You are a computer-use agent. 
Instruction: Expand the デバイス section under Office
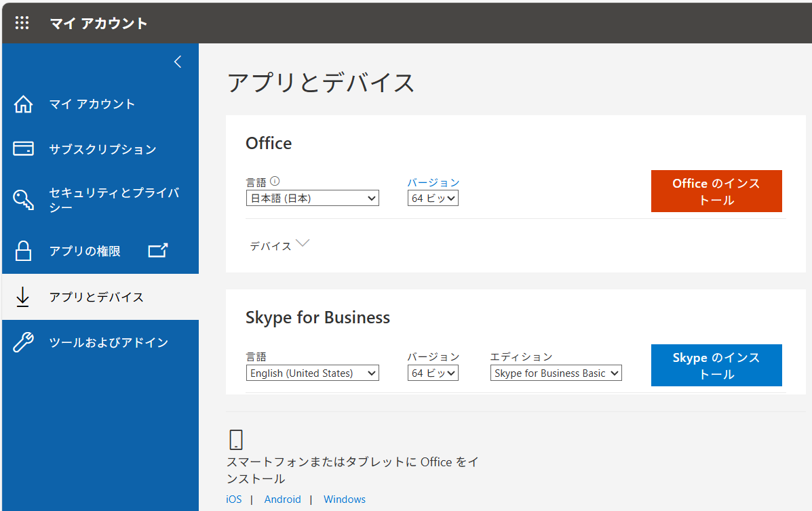tap(279, 245)
